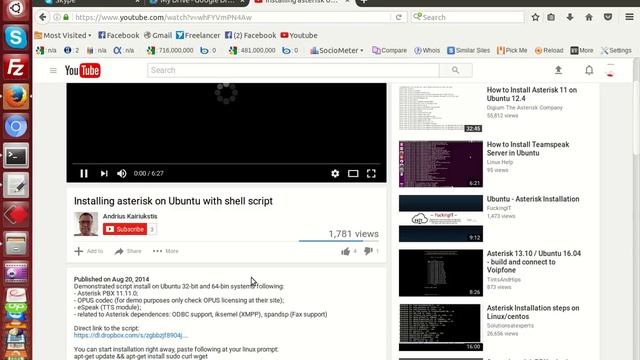Click Add to playlist button
The height and width of the screenshot is (360, 640).
[89, 251]
